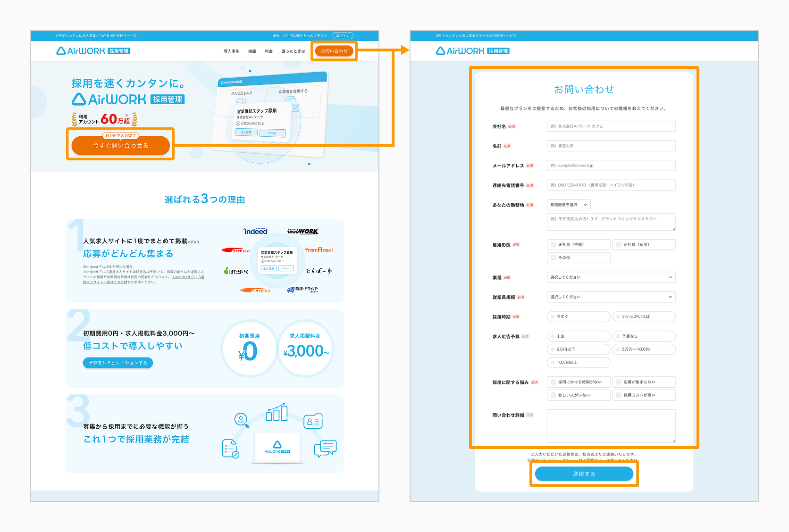Click the 問い合わせ詳細 text area
Image resolution: width=789 pixels, height=532 pixels.
(611, 426)
